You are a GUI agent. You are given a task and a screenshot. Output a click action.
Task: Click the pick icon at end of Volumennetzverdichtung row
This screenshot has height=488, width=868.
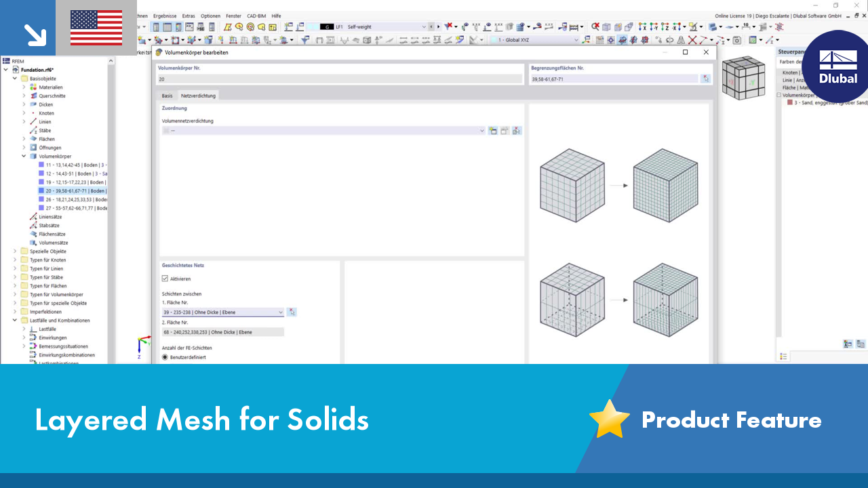[x=517, y=131]
